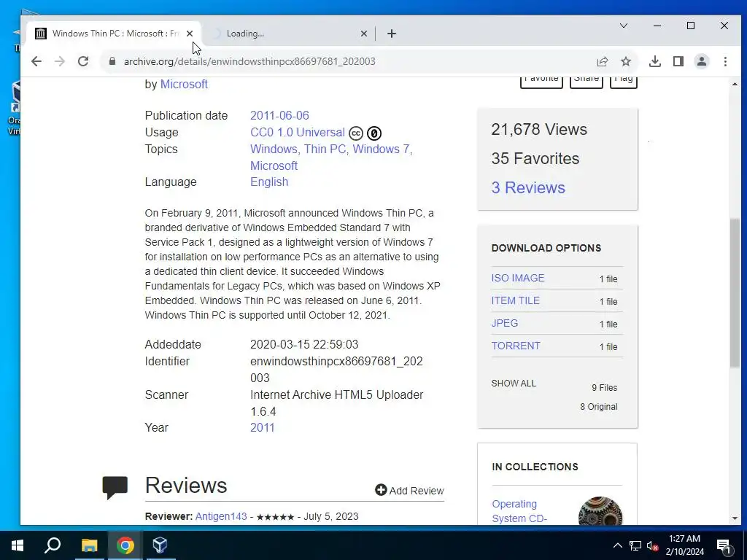Open taskbar search magnifier
747x560 pixels.
[x=53, y=545]
